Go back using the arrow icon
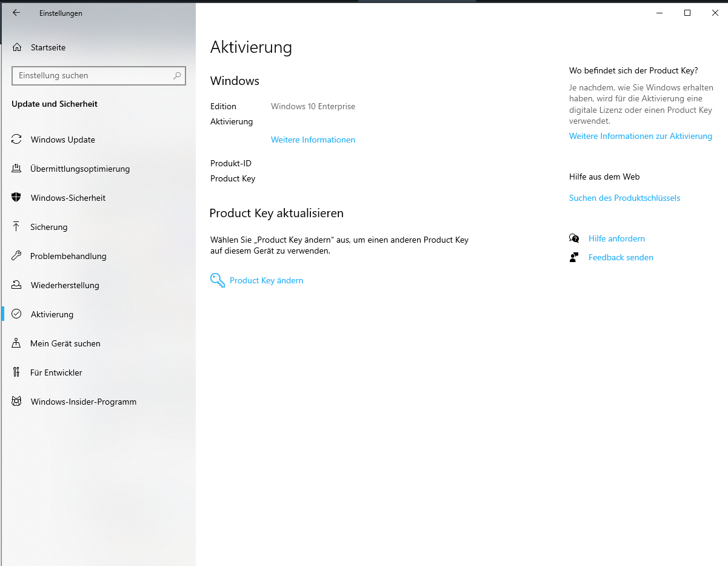 (x=16, y=13)
